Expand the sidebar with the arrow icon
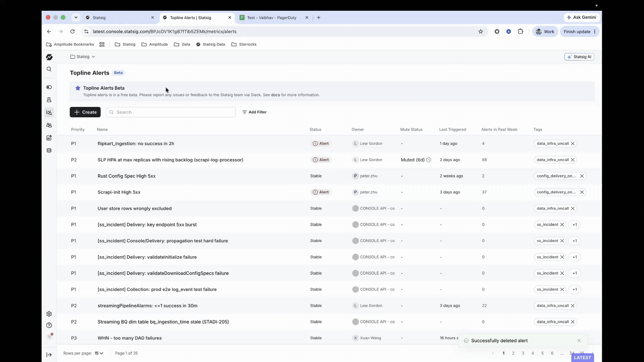 point(49,355)
